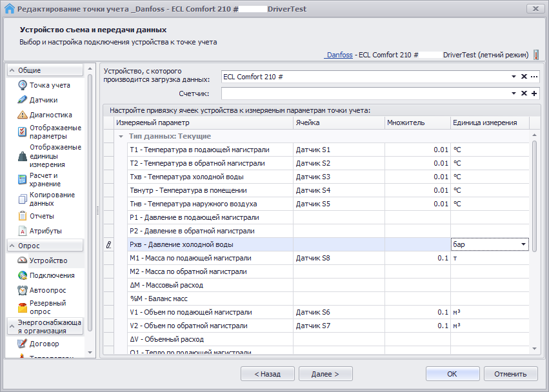The image size is (549, 392).
Task: Click the OK button
Action: pos(452,373)
